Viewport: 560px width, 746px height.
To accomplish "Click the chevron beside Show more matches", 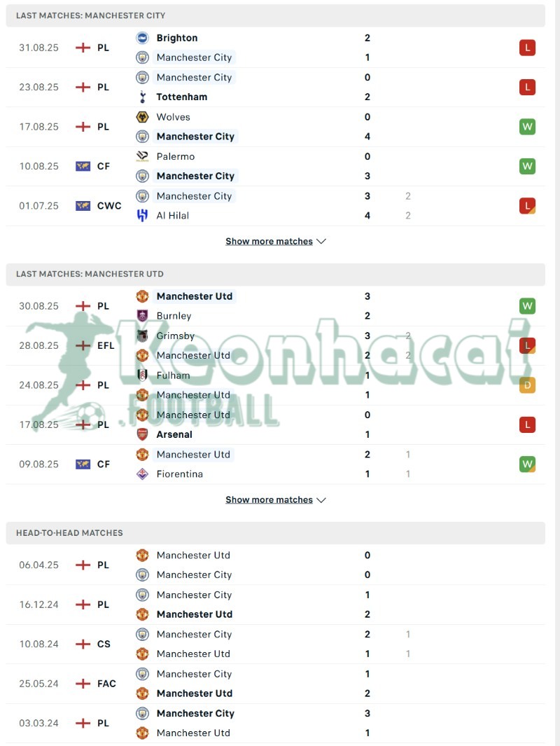I will click(321, 241).
